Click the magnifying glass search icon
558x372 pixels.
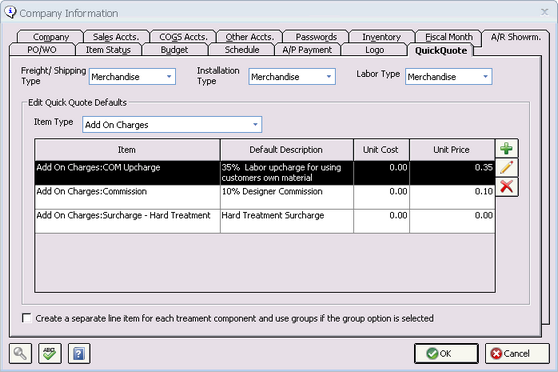click(20, 353)
